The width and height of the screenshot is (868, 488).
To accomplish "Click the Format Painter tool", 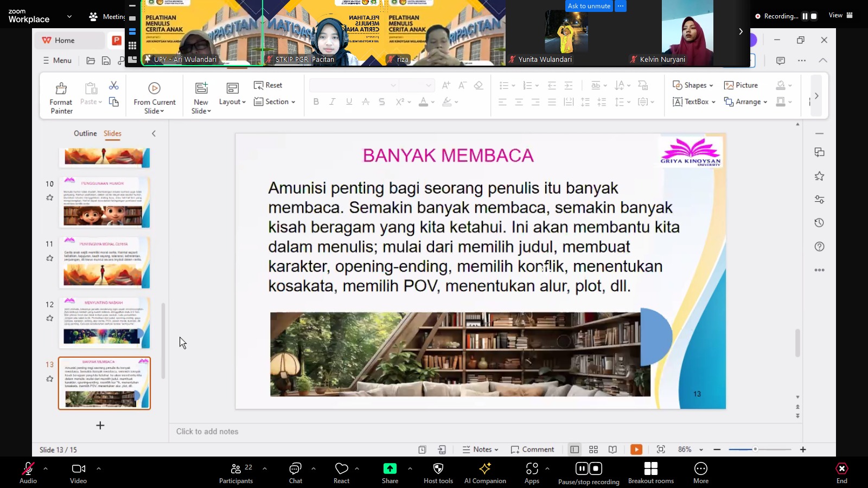I will [x=61, y=97].
